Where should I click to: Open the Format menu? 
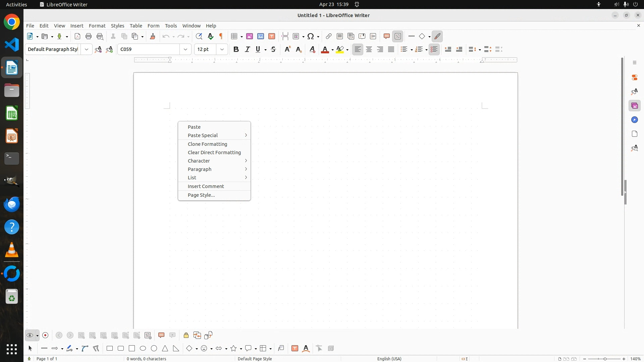[97, 26]
